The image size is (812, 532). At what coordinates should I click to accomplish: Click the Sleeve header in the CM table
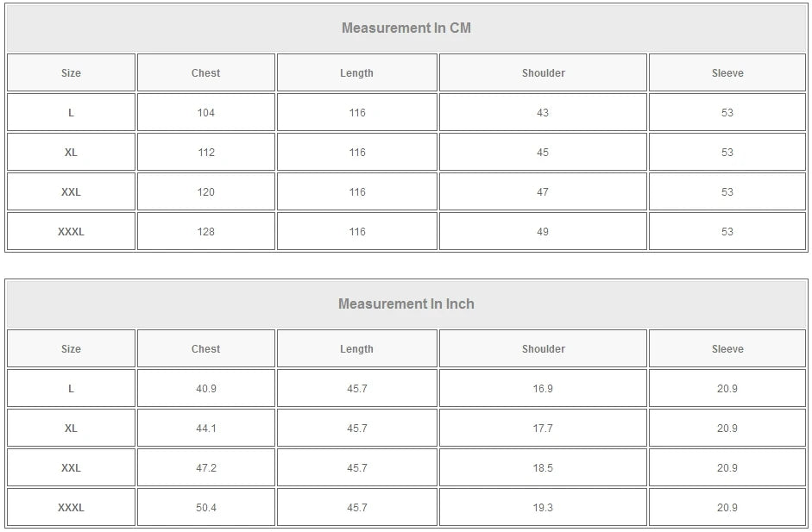(x=727, y=73)
